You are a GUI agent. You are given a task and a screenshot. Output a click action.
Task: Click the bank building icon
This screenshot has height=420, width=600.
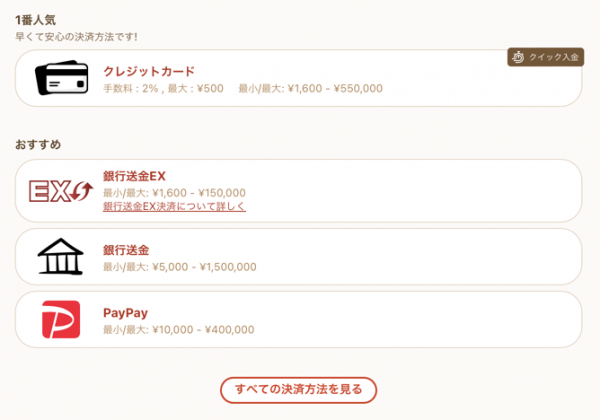(x=60, y=256)
